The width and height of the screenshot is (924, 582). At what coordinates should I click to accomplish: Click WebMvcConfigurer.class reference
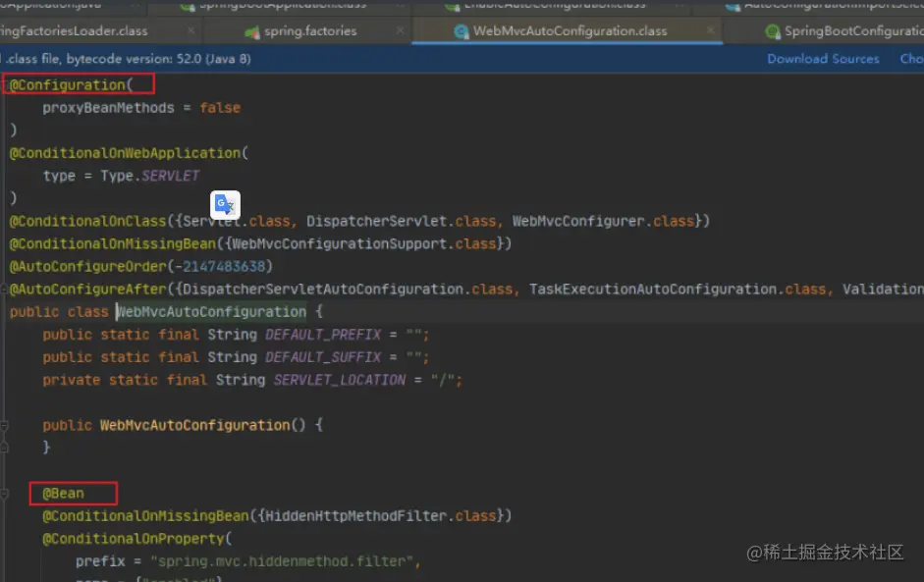pos(603,221)
